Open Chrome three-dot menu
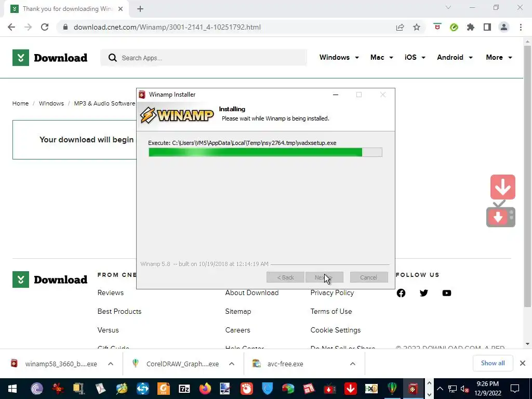Viewport: 532px width, 399px height. pos(521,27)
